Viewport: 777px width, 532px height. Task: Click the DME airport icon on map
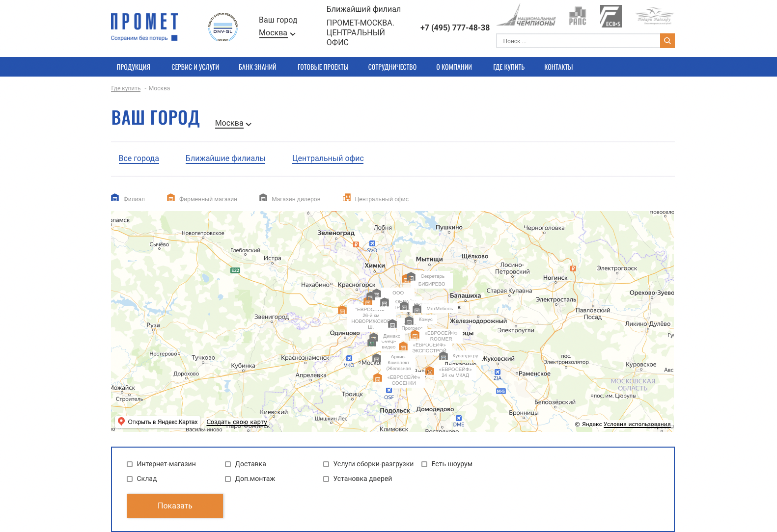pyautogui.click(x=459, y=418)
